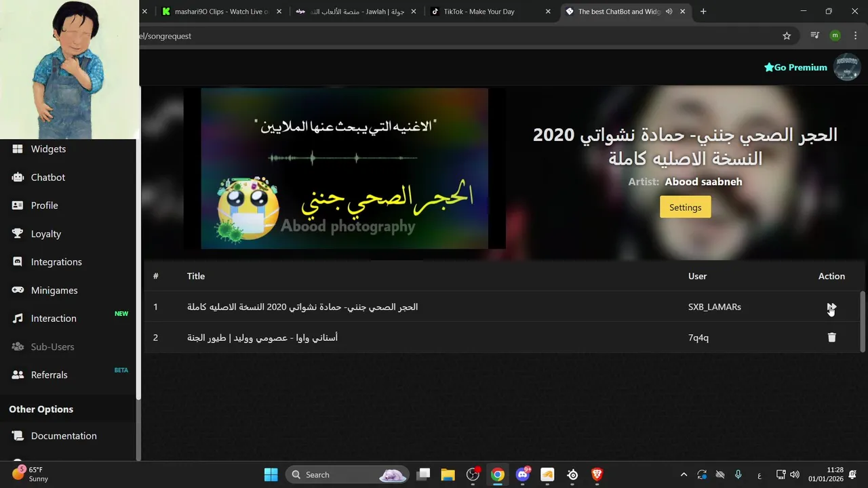868x488 pixels.
Task: Click the Loyalty trophy icon
Action: (x=18, y=234)
